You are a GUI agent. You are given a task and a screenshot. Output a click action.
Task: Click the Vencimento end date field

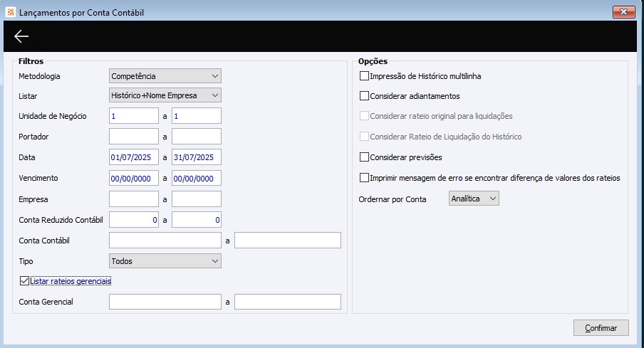[197, 178]
